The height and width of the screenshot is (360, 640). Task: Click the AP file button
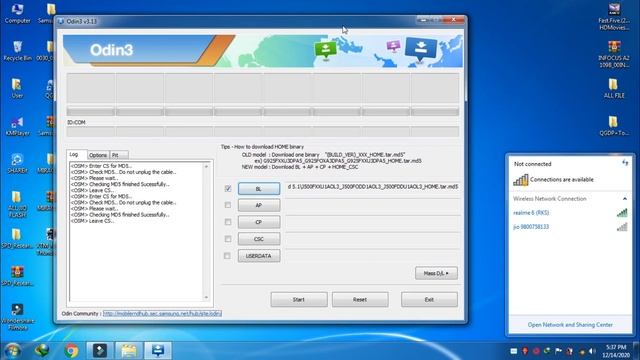(x=259, y=205)
